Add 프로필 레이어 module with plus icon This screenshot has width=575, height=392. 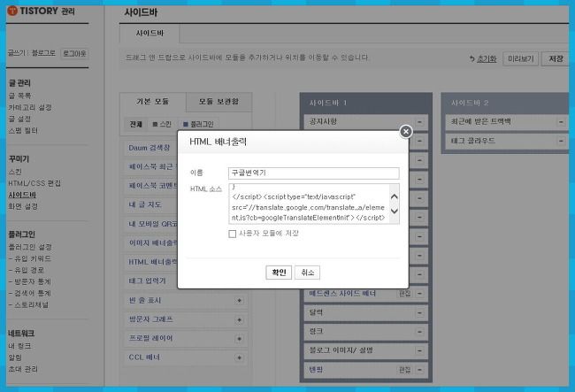point(239,338)
